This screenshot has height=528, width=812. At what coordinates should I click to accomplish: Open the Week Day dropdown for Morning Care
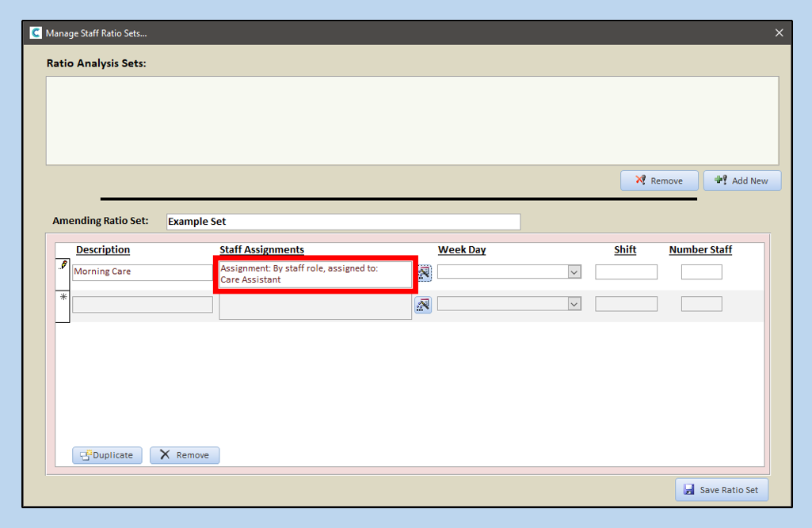(x=574, y=272)
